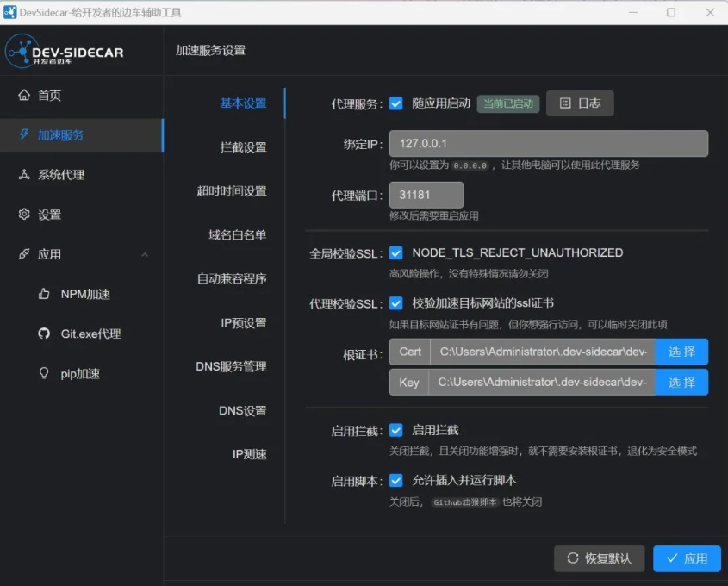Click the GitHub icon of Git.exe代理

pos(44,334)
